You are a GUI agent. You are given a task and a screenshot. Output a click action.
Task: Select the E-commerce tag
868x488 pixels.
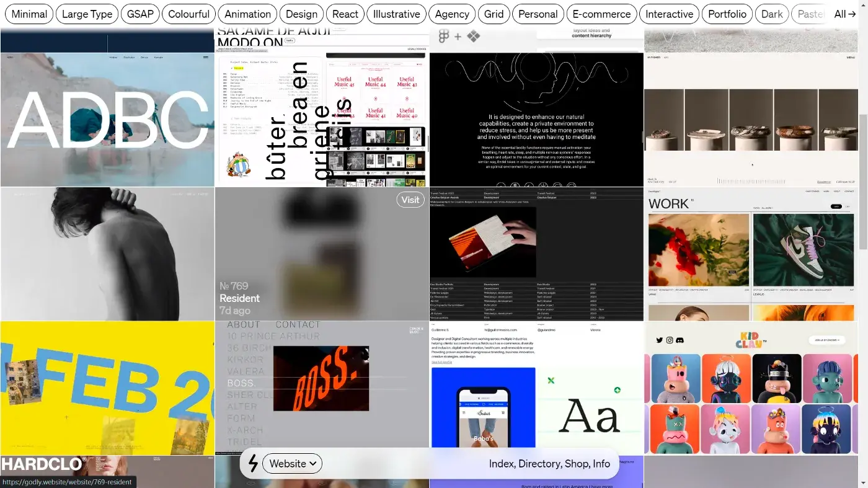(x=601, y=14)
